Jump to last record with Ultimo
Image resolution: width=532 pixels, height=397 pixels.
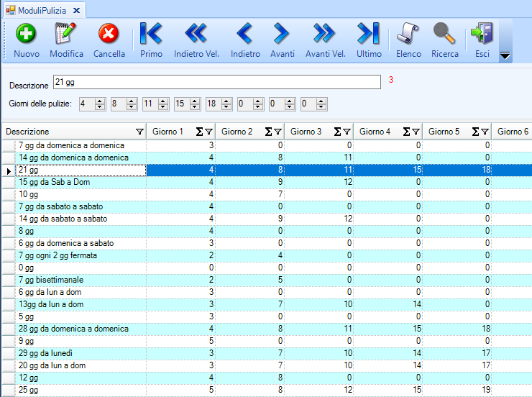click(369, 34)
